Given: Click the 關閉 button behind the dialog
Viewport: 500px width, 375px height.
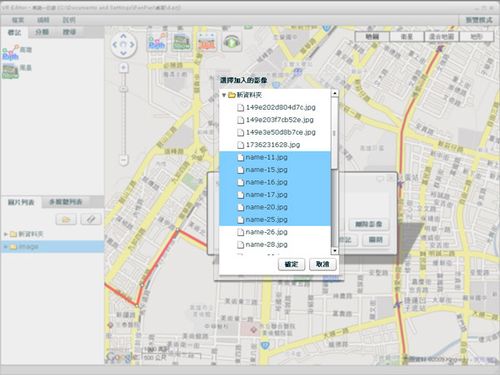Looking at the screenshot, I should click(x=375, y=240).
